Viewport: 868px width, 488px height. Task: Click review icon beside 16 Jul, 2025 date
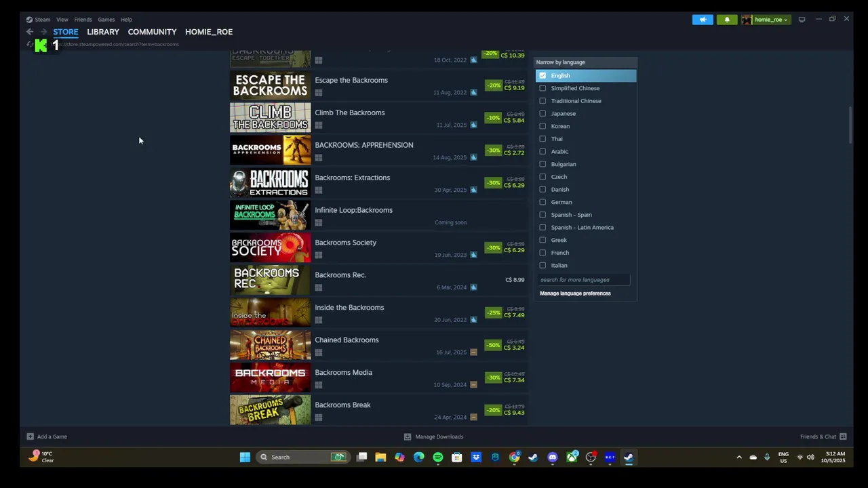click(473, 352)
